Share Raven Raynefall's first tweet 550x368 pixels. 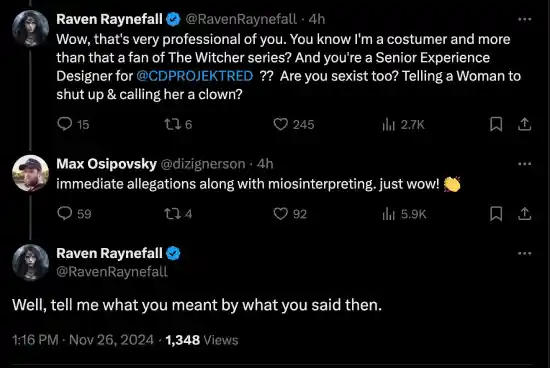tap(524, 124)
